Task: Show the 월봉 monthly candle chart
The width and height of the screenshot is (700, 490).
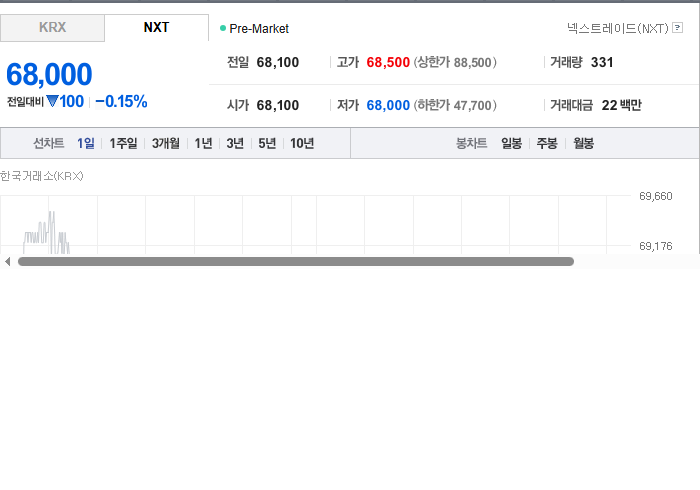Action: (x=583, y=143)
